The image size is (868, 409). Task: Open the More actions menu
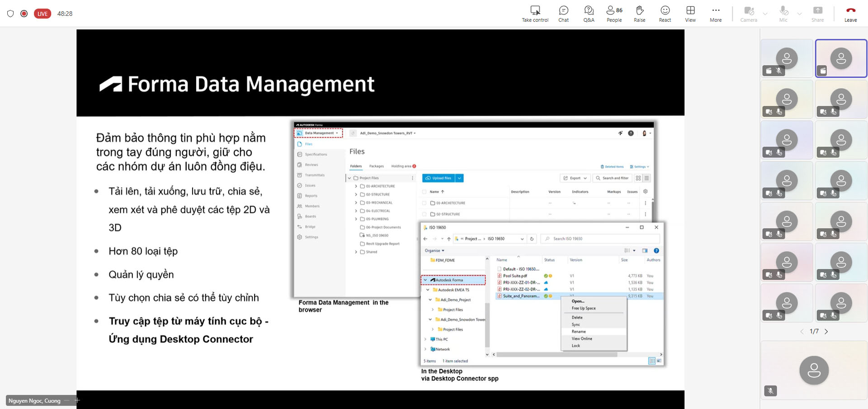tap(715, 14)
